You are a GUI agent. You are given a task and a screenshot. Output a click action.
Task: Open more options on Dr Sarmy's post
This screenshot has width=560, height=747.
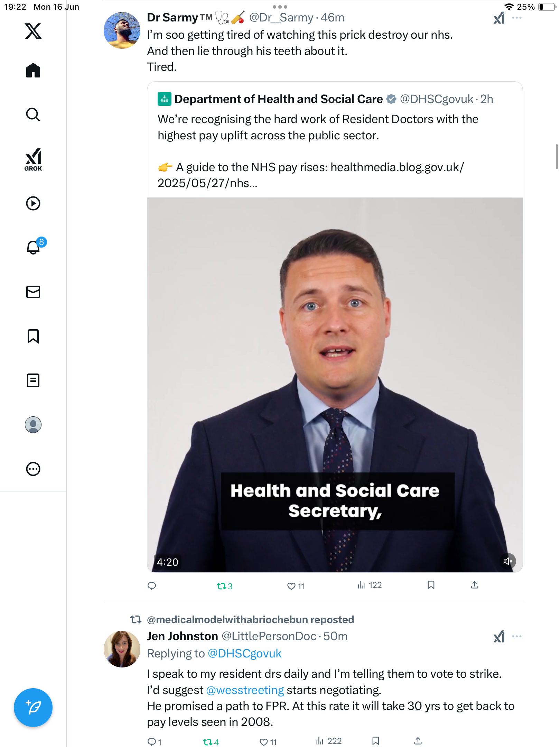click(x=517, y=18)
